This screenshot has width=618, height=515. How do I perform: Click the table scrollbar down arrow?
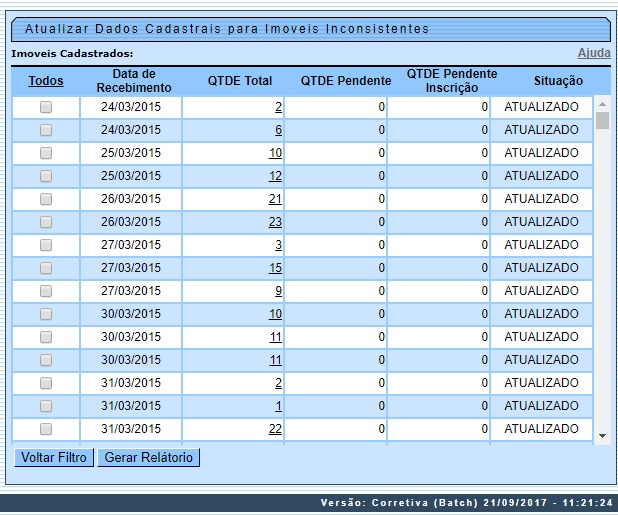(x=602, y=436)
